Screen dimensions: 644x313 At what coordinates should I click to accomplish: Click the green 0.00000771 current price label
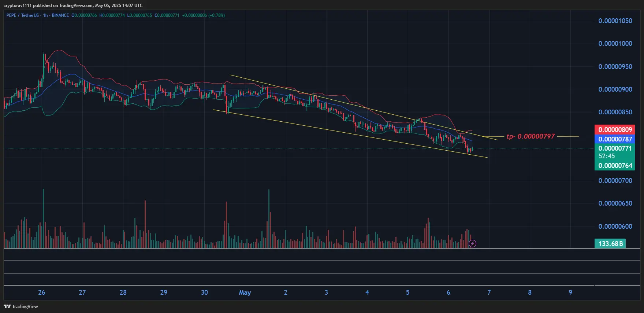pos(615,148)
